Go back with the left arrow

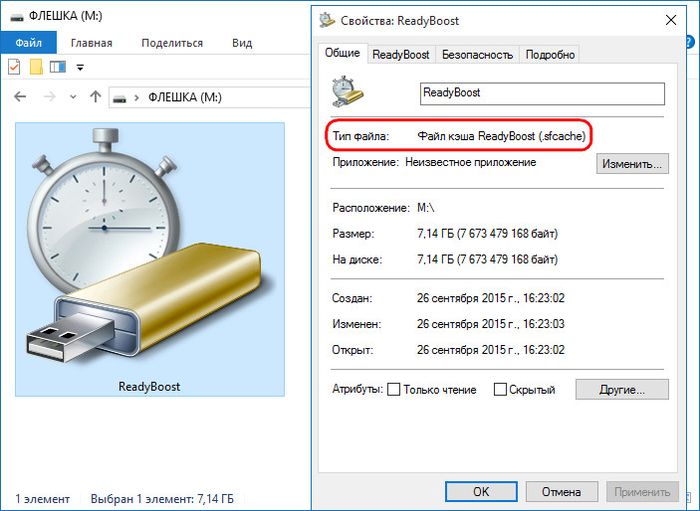click(x=21, y=98)
